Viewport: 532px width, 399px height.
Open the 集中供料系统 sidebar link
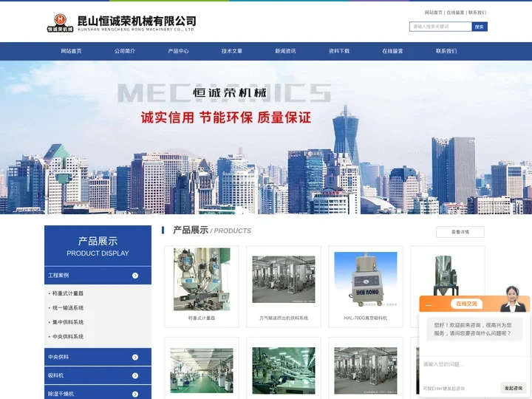point(68,322)
